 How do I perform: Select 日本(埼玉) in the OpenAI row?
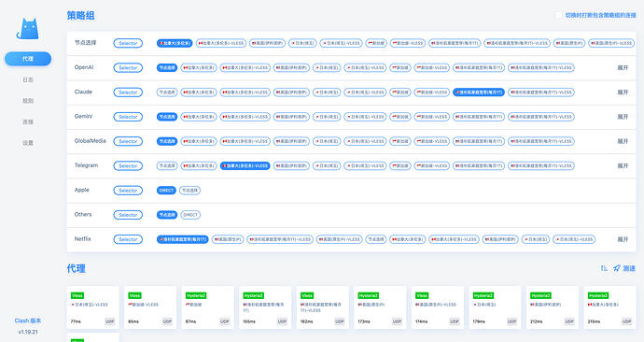327,68
